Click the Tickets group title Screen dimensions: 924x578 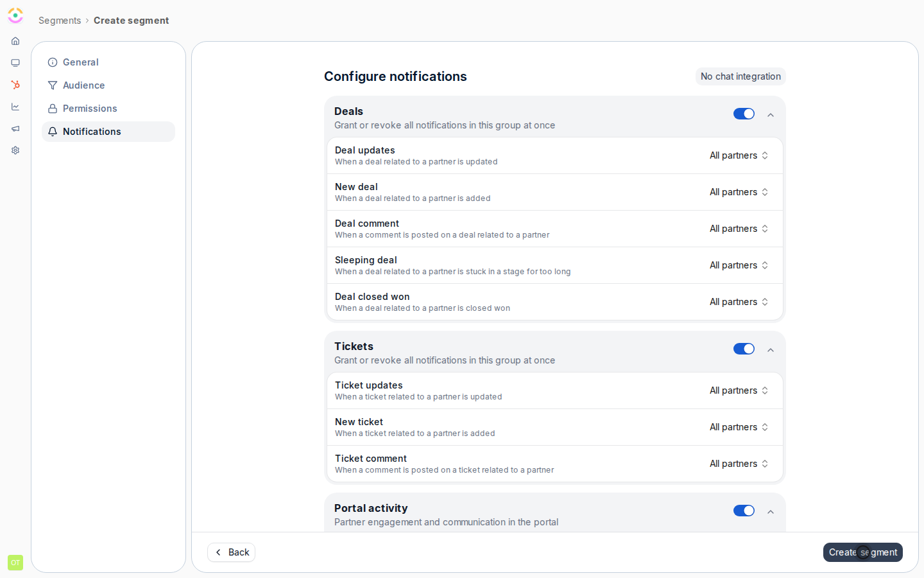click(x=354, y=346)
